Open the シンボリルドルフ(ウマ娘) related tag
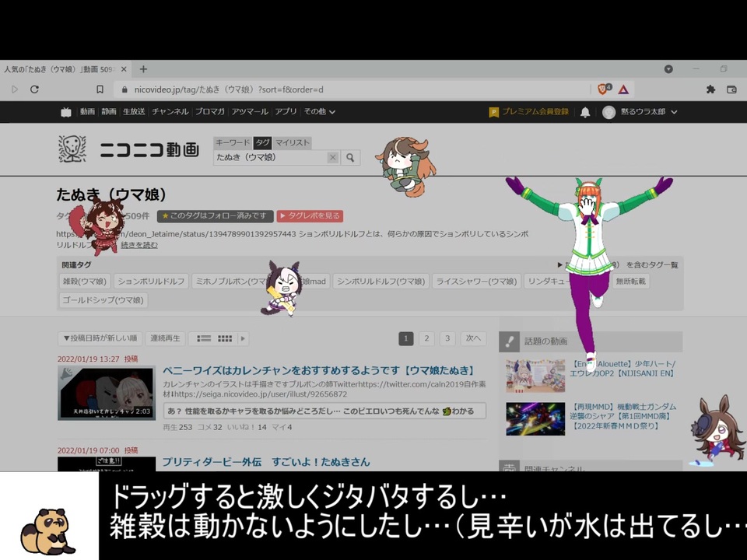The width and height of the screenshot is (747, 560). (x=381, y=282)
